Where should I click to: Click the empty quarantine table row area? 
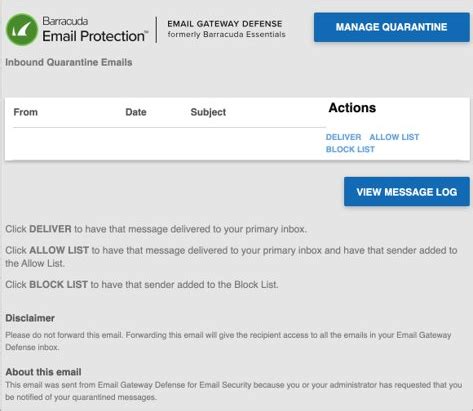(x=169, y=143)
